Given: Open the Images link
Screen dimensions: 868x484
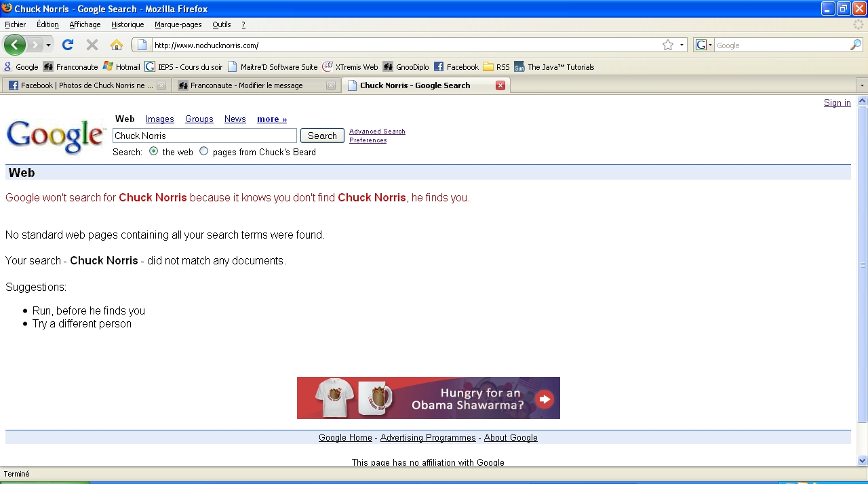Looking at the screenshot, I should (x=160, y=119).
